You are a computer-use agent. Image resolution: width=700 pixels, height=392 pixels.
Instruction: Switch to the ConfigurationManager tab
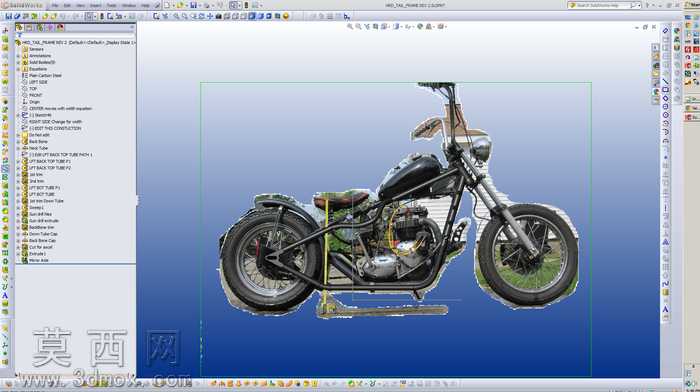coord(40,28)
